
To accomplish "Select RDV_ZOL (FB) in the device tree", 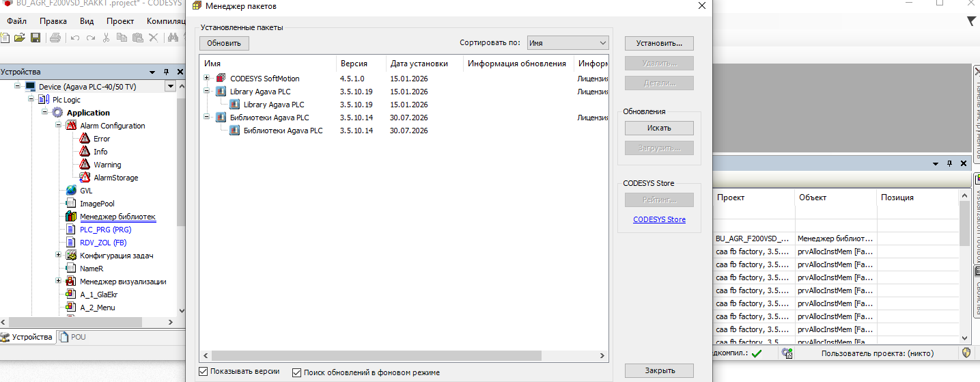I will tap(103, 243).
